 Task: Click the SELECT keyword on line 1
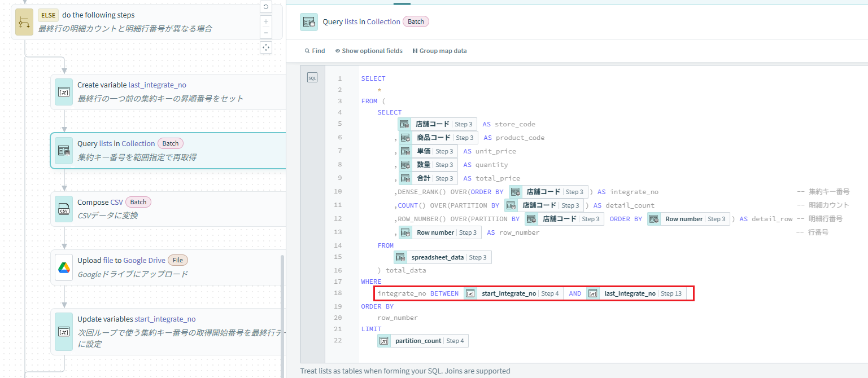[x=373, y=78]
